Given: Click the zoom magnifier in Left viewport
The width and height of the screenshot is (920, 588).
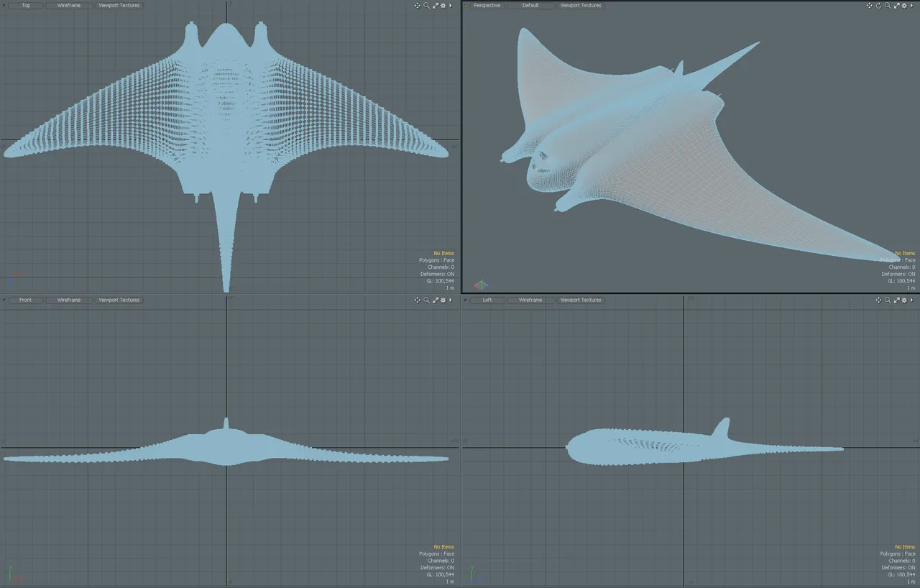Looking at the screenshot, I should [x=888, y=300].
